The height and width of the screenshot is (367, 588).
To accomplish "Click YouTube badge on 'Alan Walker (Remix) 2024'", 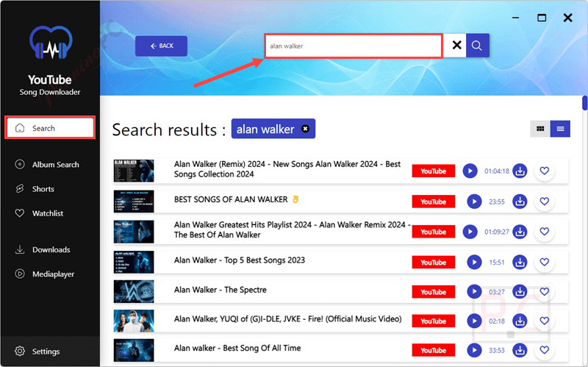I will 433,171.
